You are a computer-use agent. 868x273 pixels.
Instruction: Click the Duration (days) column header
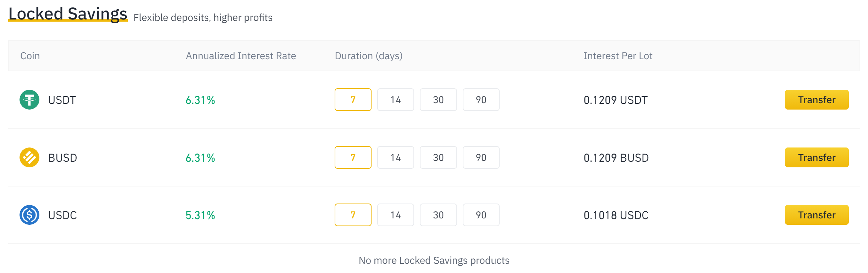pos(369,56)
